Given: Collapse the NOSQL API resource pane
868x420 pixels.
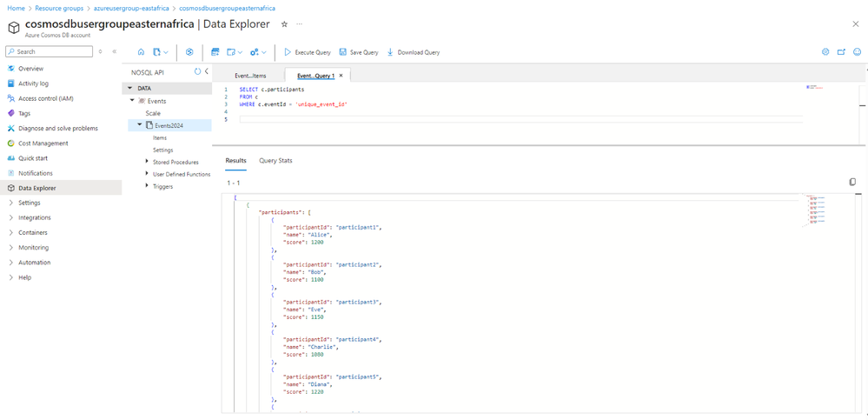Looking at the screenshot, I should tap(206, 71).
